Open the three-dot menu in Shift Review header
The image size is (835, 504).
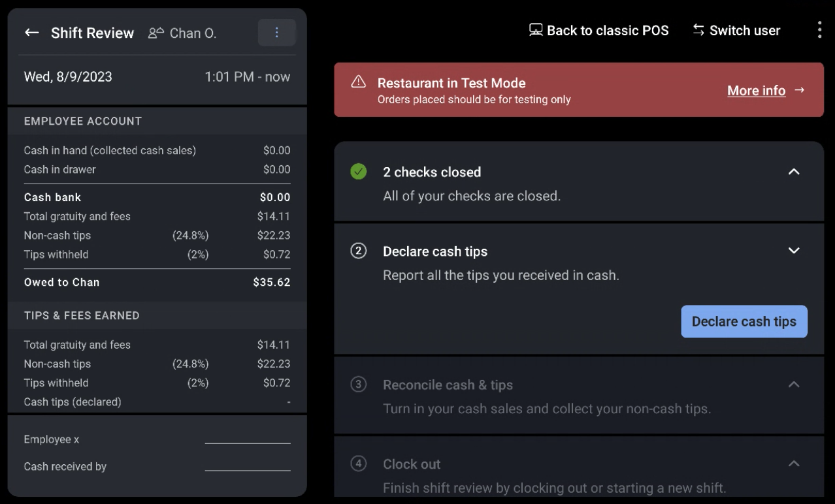pos(276,33)
